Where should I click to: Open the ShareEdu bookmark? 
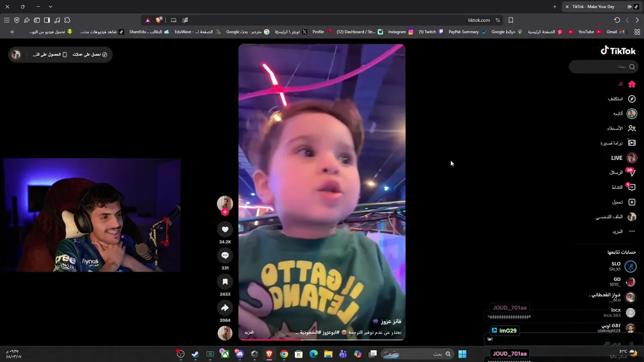click(149, 32)
